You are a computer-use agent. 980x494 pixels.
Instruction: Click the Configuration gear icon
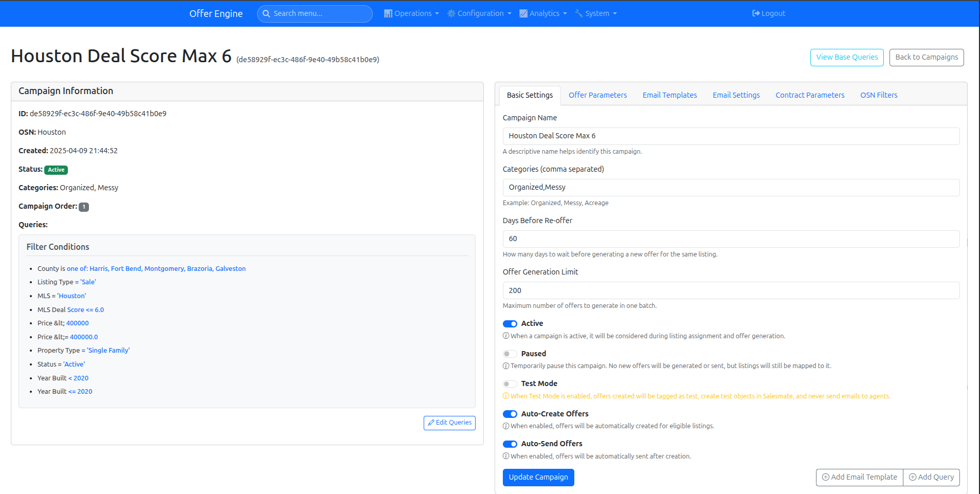[x=450, y=13]
